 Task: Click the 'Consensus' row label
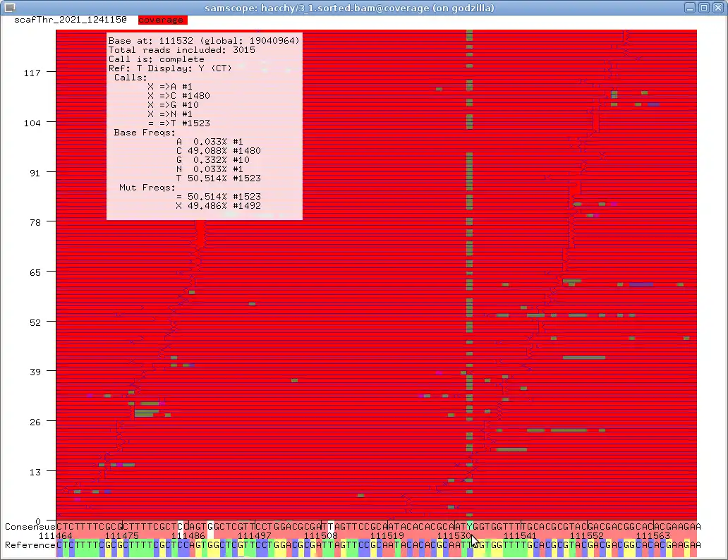click(30, 527)
